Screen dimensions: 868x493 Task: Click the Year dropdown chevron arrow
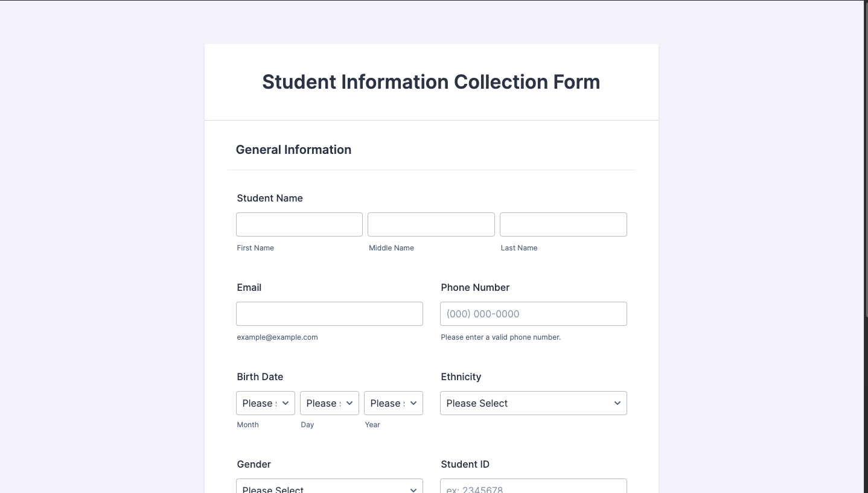[413, 403]
